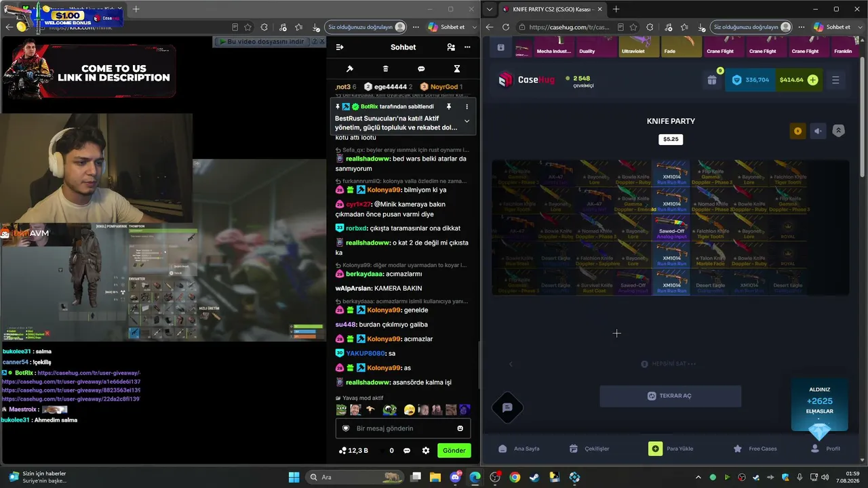Open chat settings gear icon
Screen dimensions: 868x488
tap(426, 451)
